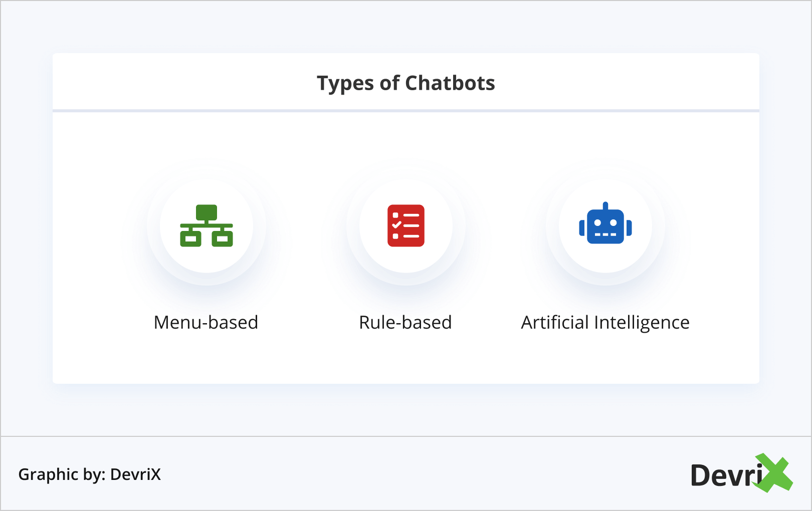
Task: Click the blue robot icon
Action: (x=605, y=225)
